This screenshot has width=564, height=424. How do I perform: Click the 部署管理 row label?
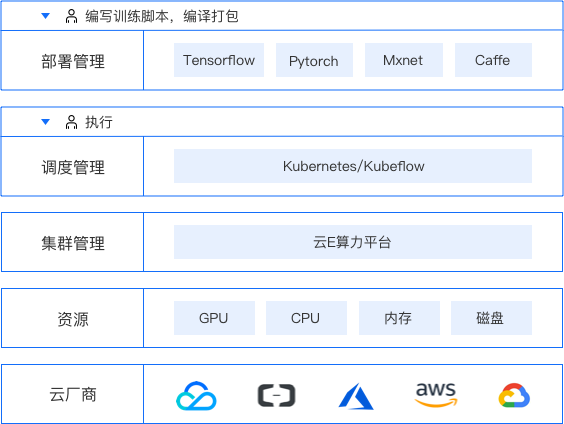tap(73, 61)
